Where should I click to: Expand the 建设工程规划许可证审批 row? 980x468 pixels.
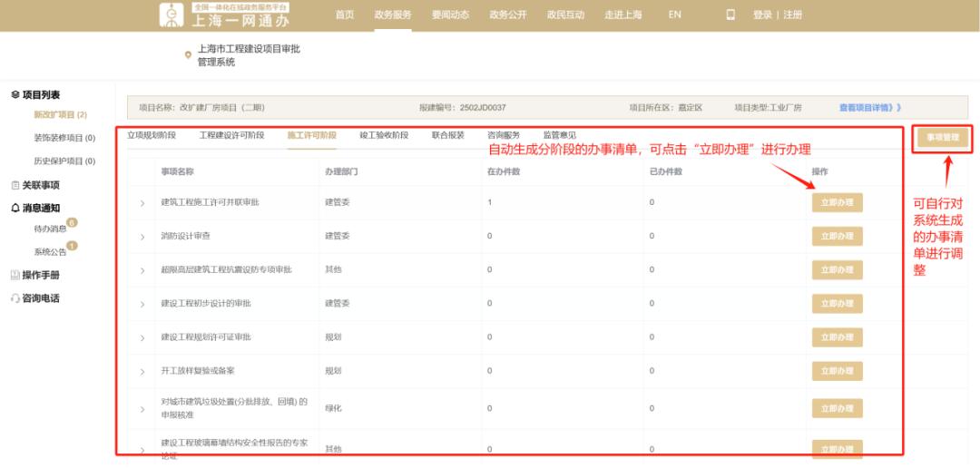click(x=142, y=337)
